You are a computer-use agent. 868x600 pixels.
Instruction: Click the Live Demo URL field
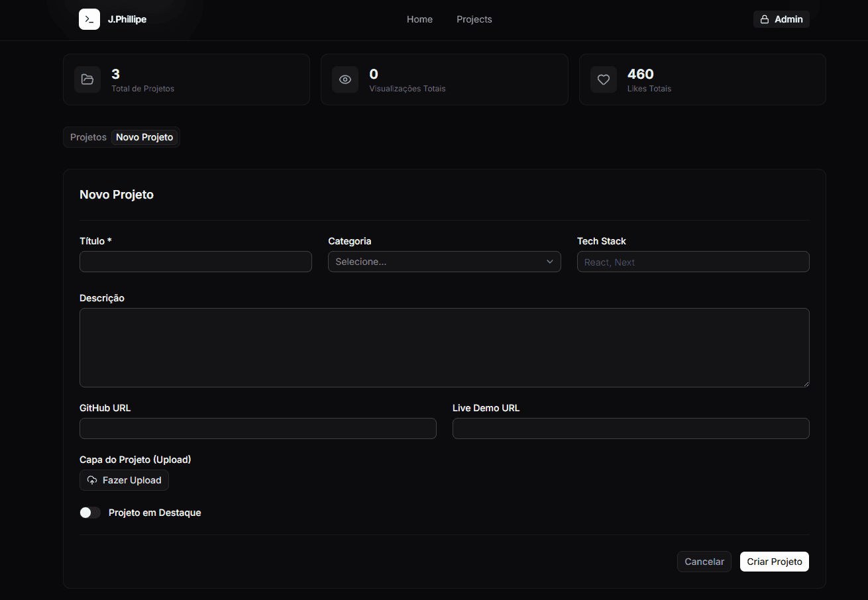point(630,428)
